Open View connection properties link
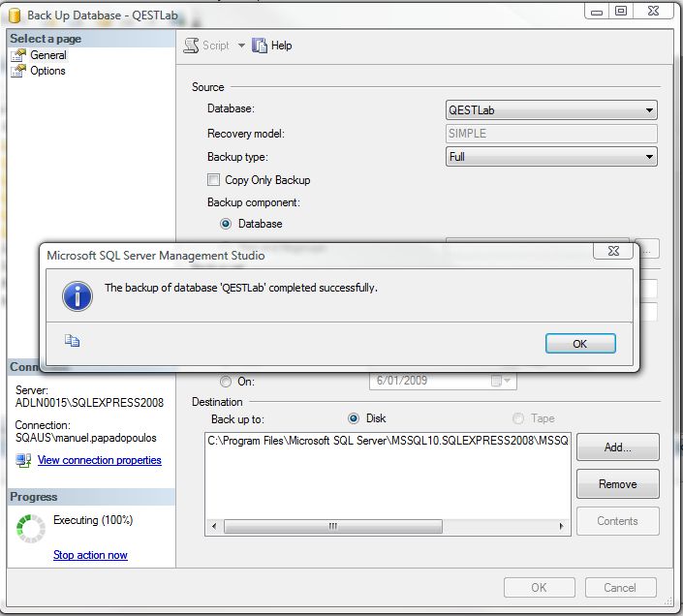This screenshot has width=683, height=616. (99, 460)
